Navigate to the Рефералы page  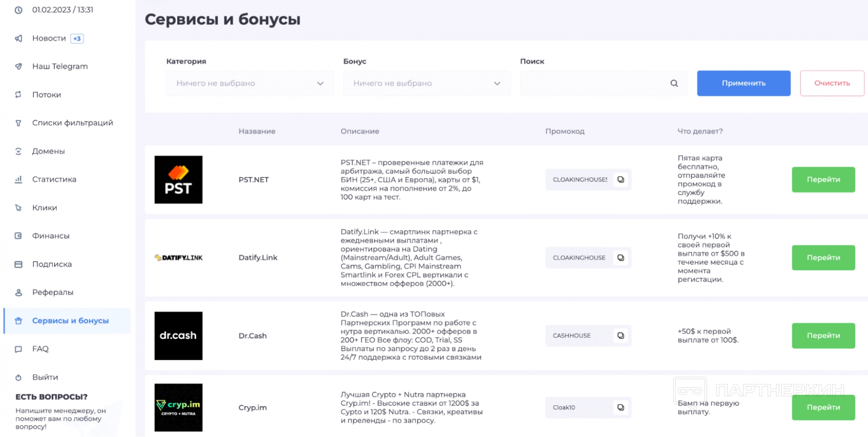52,292
